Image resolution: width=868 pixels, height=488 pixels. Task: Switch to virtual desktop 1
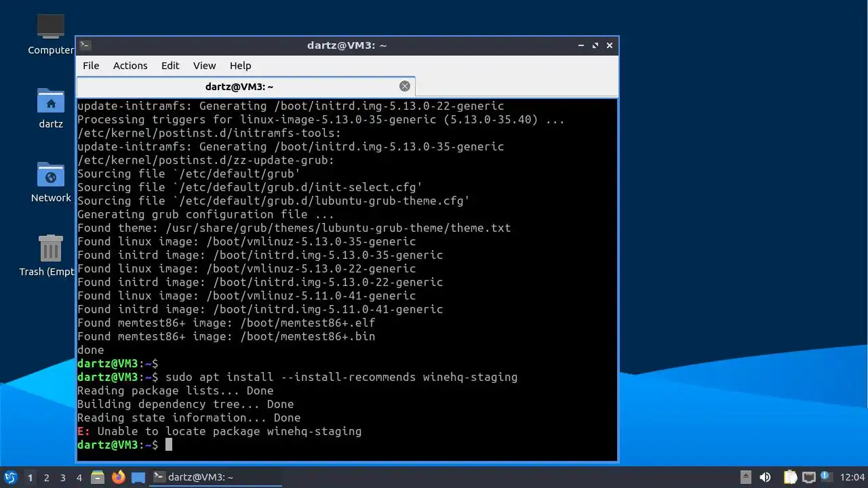pyautogui.click(x=30, y=477)
